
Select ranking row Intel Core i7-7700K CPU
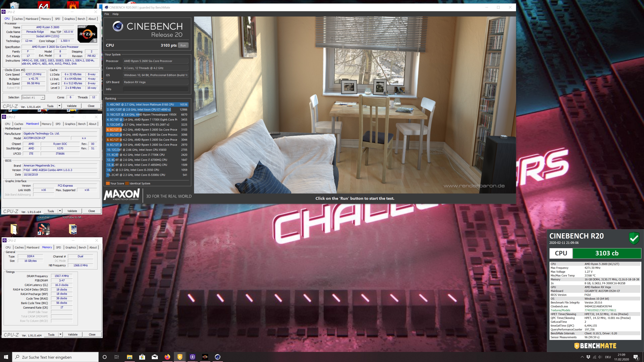147,155
